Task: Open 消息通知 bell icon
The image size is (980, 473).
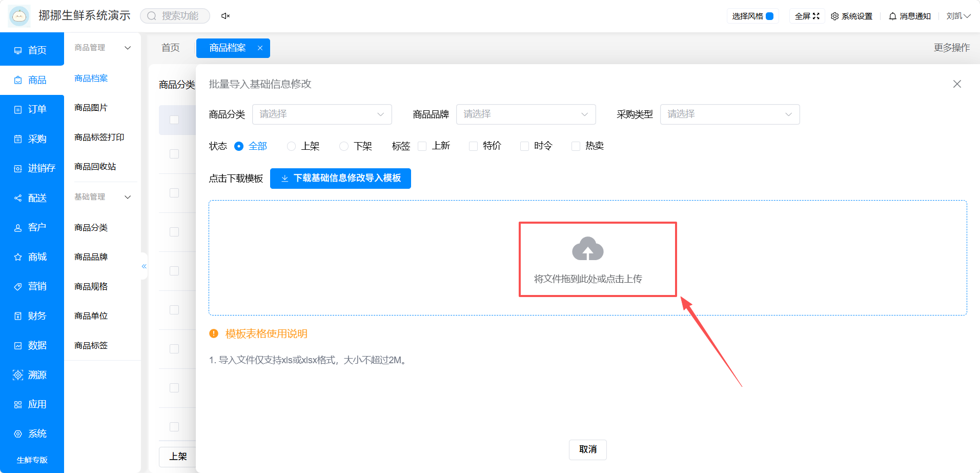Action: pos(892,16)
